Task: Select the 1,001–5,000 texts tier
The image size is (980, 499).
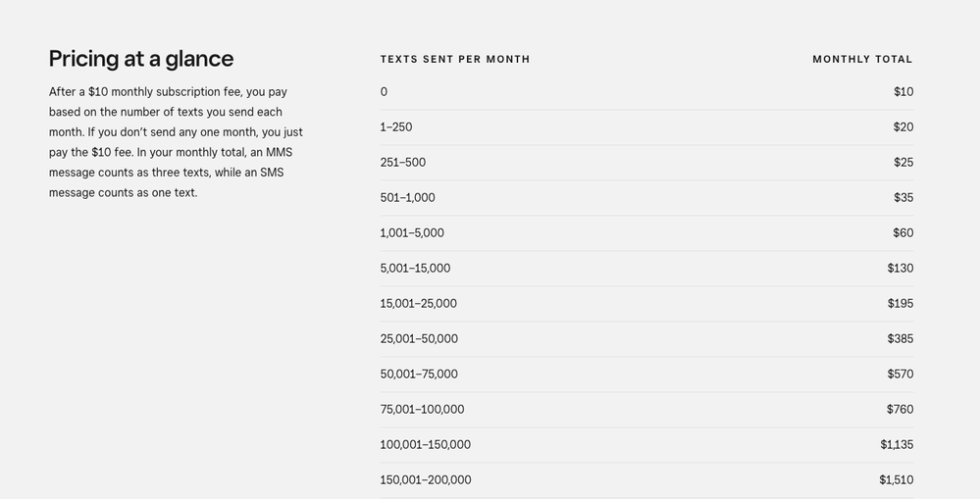Action: point(412,233)
